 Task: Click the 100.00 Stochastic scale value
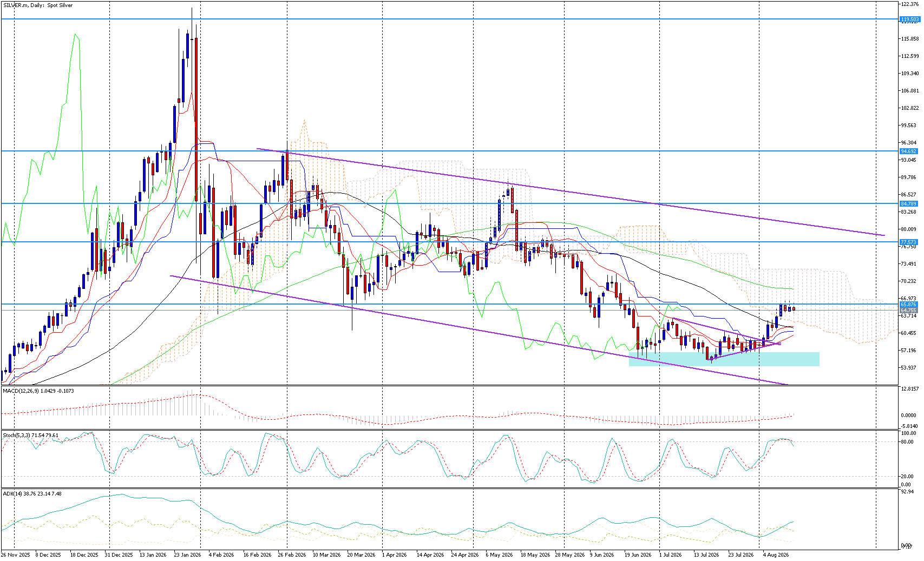[x=909, y=433]
